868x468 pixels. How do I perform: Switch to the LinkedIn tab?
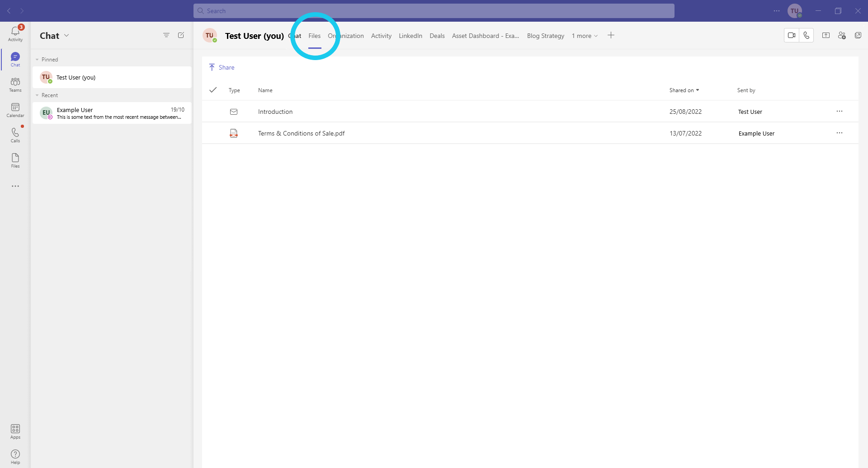(410, 36)
